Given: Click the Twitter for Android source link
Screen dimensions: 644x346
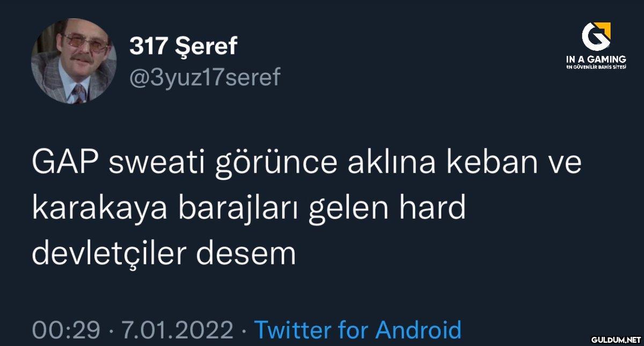Looking at the screenshot, I should tap(357, 329).
